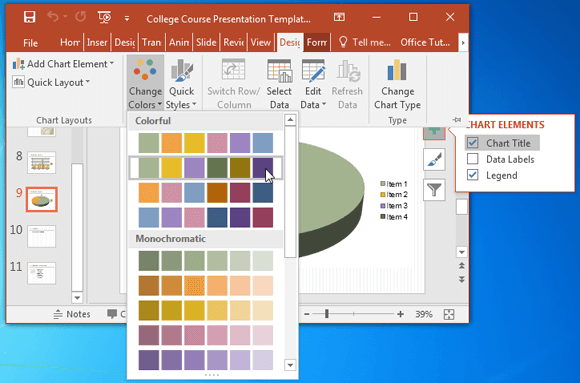
Task: Click Fit slide to window icon
Action: [449, 315]
